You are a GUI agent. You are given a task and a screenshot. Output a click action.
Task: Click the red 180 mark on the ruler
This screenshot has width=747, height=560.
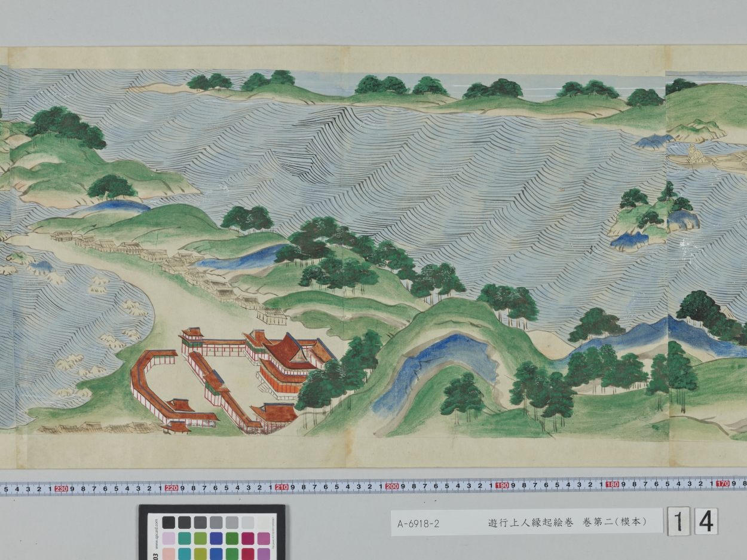tap(612, 484)
